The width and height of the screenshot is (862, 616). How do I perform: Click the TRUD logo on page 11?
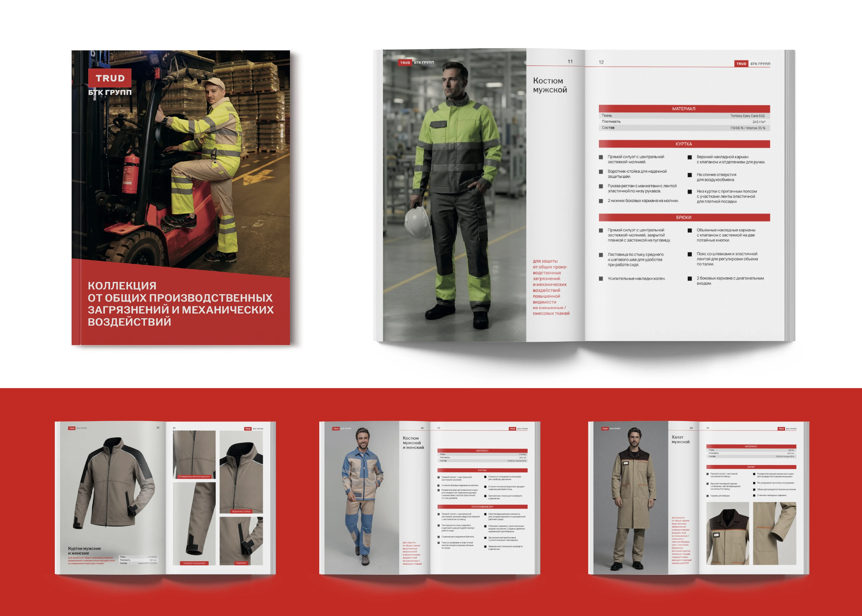(x=405, y=62)
